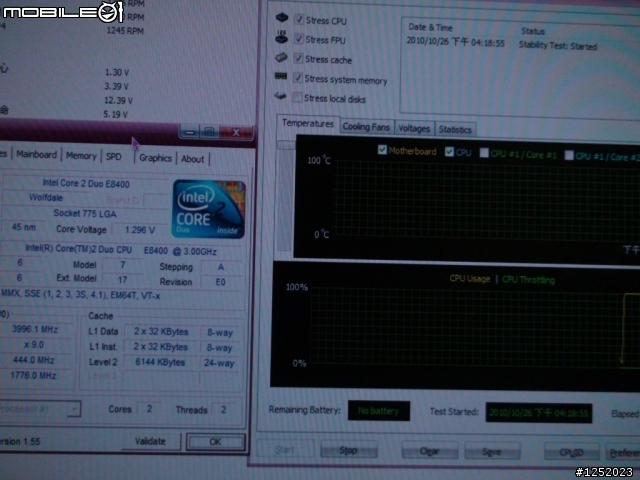Click the Save button
This screenshot has height=480, width=640.
click(492, 452)
